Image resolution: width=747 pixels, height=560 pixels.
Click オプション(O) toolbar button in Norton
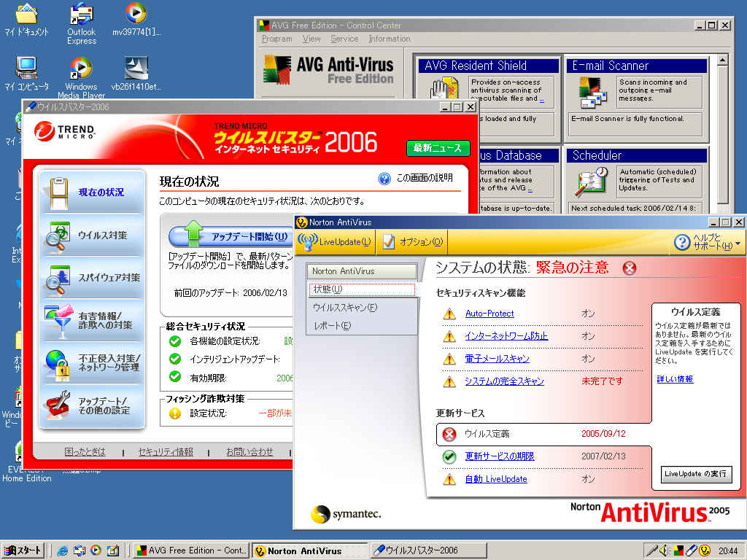point(412,242)
